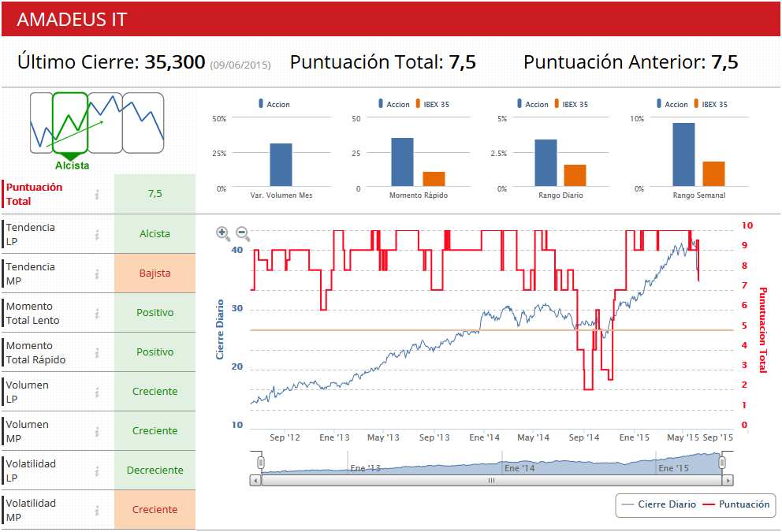Image resolution: width=782 pixels, height=532 pixels.
Task: Toggle Accion legend in Rango Semanal chart
Action: [x=672, y=104]
